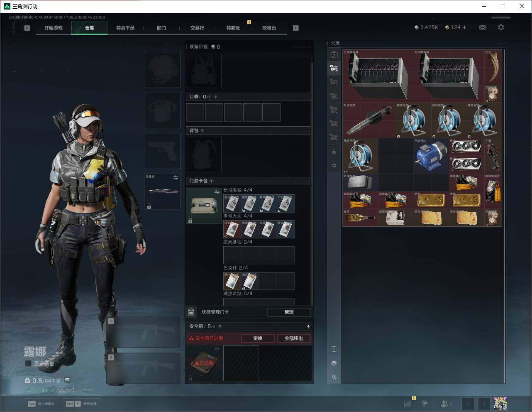Image resolution: width=532 pixels, height=412 pixels.
Task: Click the swap arrows on the expired safe box
Action: click(x=217, y=350)
